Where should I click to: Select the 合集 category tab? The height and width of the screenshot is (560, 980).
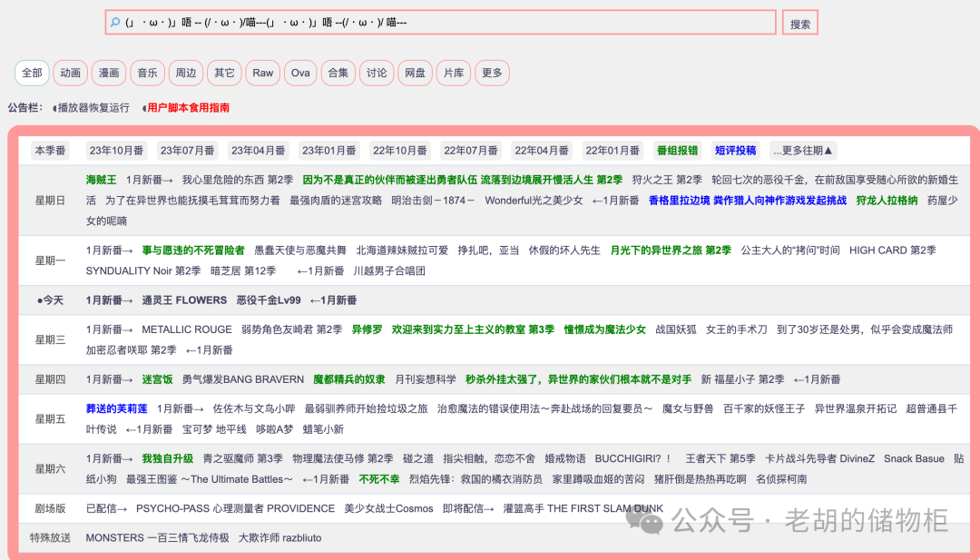338,74
